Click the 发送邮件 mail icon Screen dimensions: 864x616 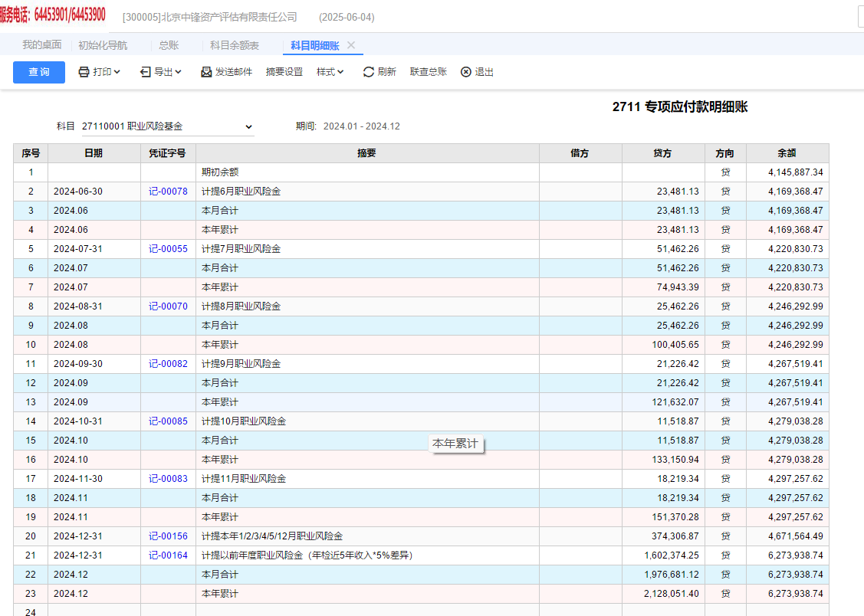206,72
